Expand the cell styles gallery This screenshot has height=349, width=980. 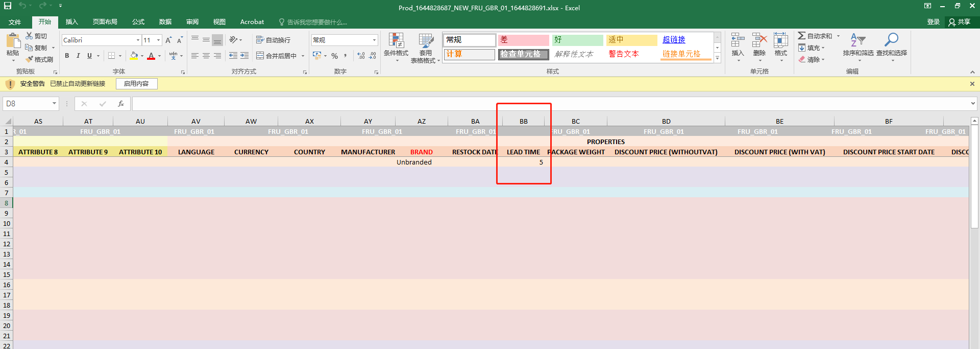coord(717,58)
